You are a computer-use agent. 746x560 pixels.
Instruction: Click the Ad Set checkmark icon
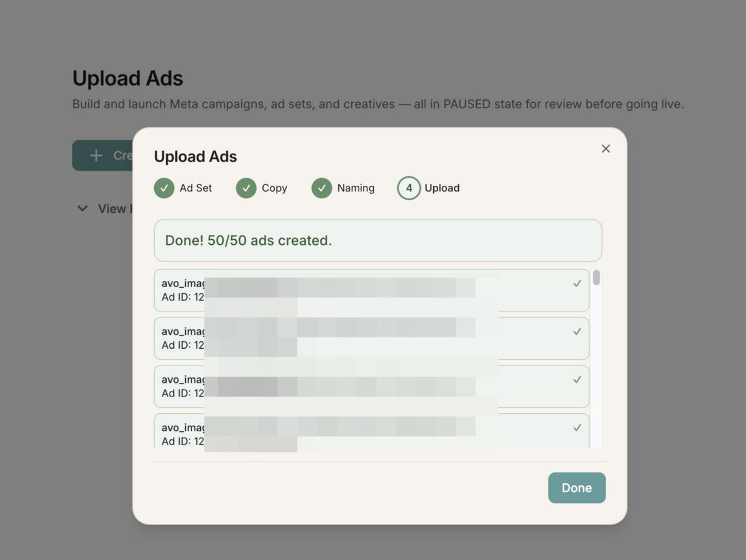click(164, 188)
